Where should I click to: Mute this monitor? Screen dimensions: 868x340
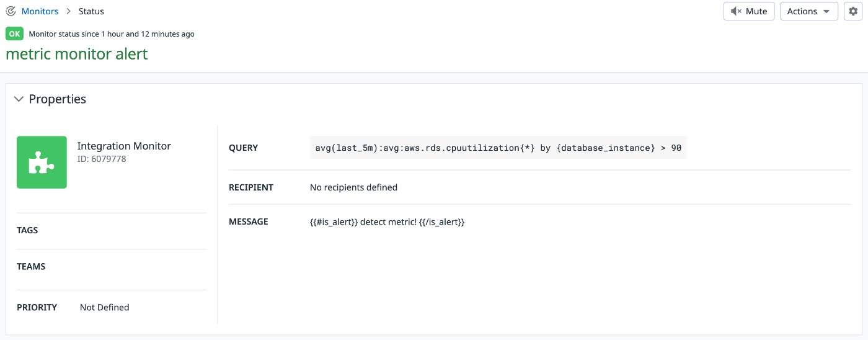click(749, 11)
